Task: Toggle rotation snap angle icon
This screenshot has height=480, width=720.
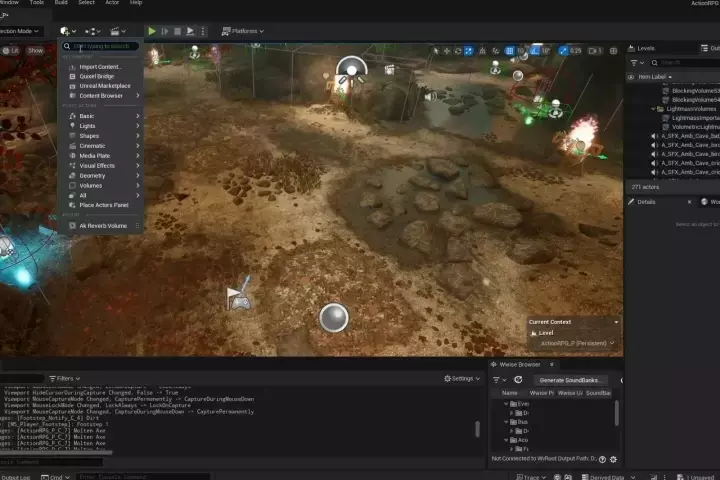Action: (x=534, y=51)
